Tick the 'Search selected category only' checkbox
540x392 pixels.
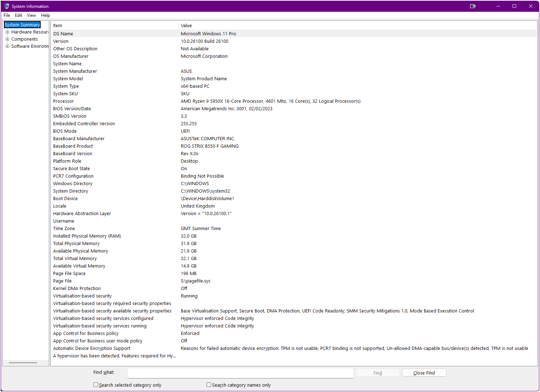tap(96, 385)
